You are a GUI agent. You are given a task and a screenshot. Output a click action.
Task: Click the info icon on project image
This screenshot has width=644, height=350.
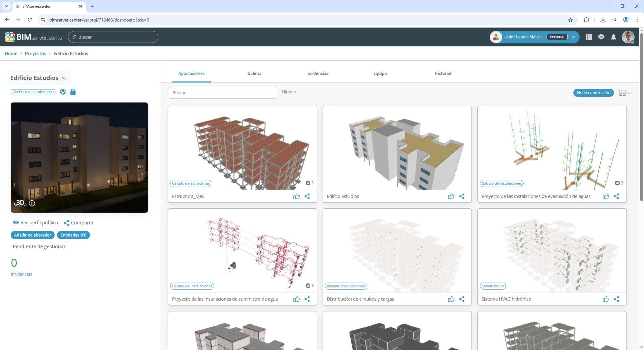(32, 203)
